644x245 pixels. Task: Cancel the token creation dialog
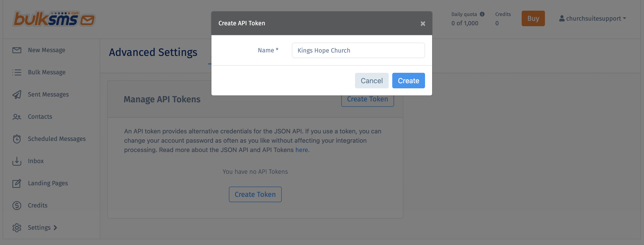(371, 81)
